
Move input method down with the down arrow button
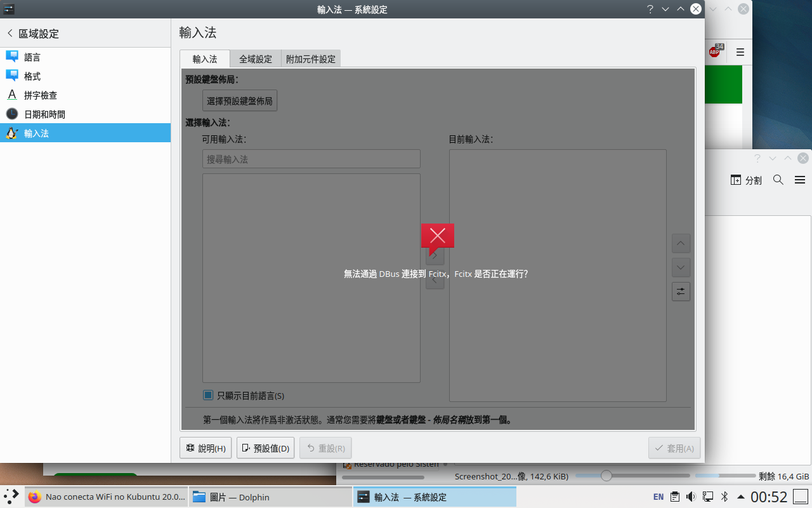point(681,267)
